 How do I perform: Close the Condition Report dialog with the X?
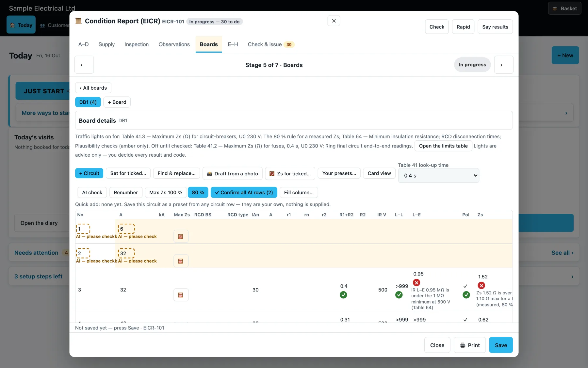click(x=334, y=21)
